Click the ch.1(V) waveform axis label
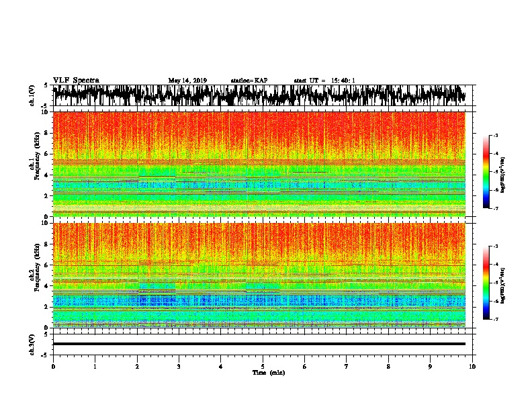Screen dimensions: 532x411 32,95
